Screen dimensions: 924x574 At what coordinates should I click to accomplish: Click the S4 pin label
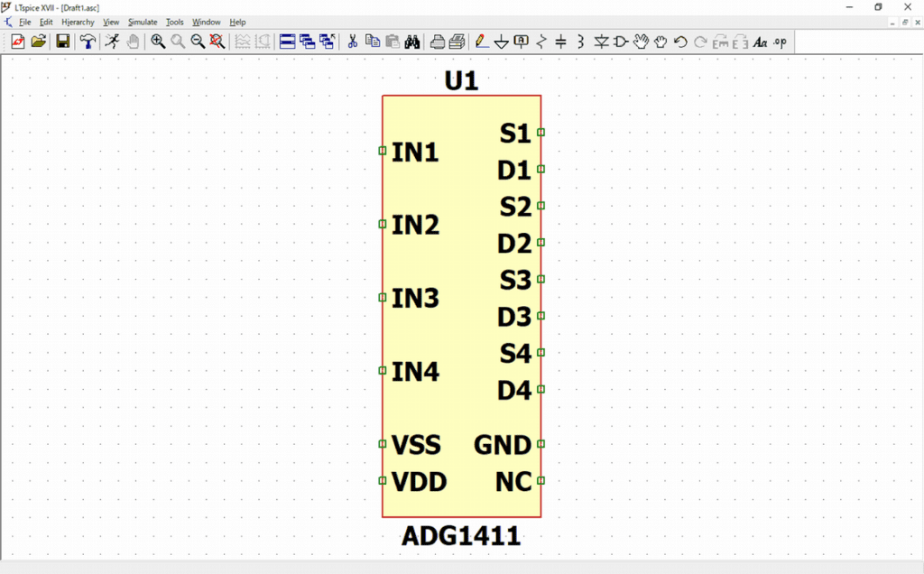click(515, 354)
